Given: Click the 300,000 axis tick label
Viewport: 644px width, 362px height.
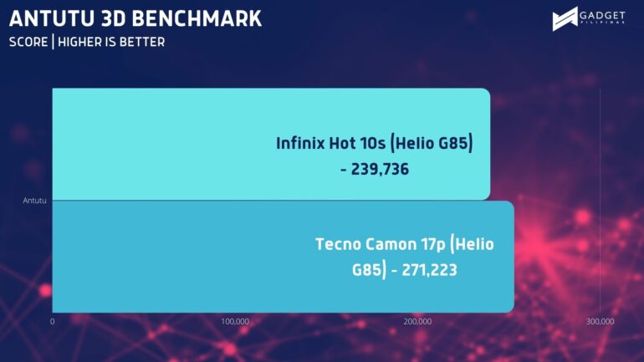Looking at the screenshot, I should click(600, 321).
